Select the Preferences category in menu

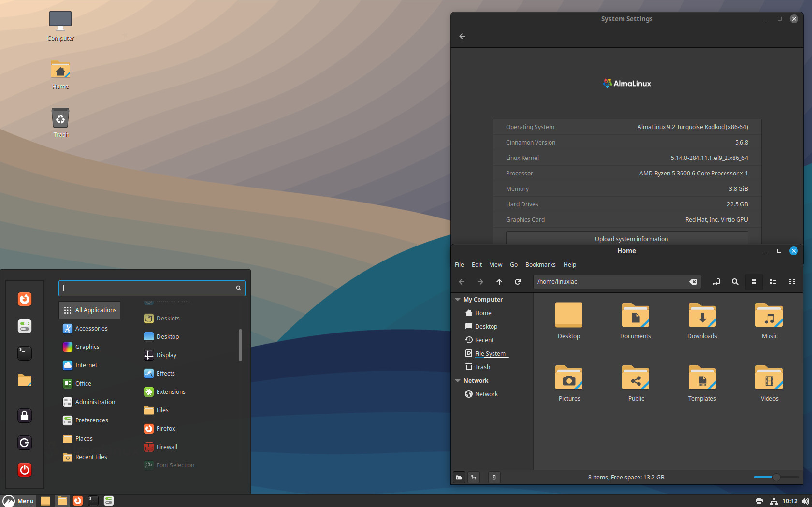pyautogui.click(x=89, y=420)
